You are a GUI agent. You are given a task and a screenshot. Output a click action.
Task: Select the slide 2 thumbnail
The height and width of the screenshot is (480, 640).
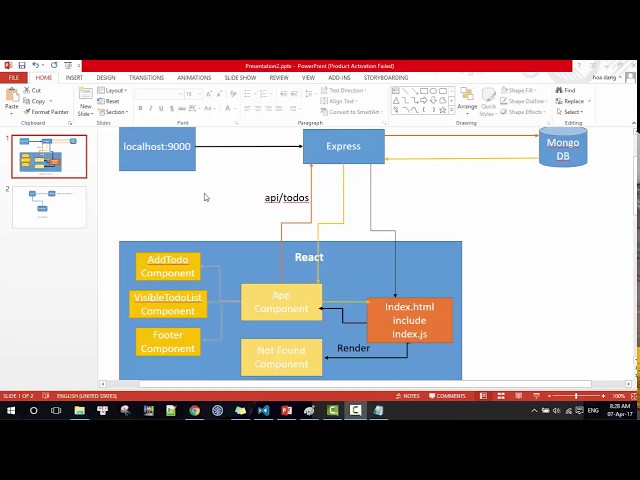[x=49, y=207]
